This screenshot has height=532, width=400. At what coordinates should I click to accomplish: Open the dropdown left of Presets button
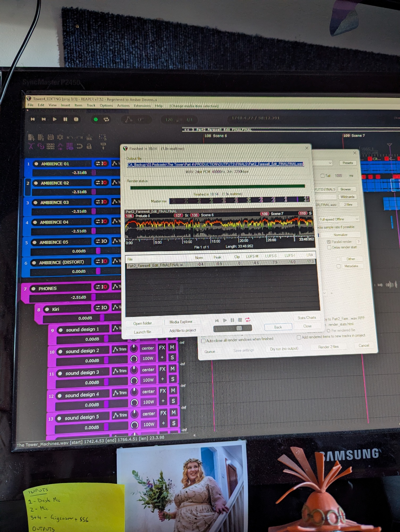click(323, 163)
